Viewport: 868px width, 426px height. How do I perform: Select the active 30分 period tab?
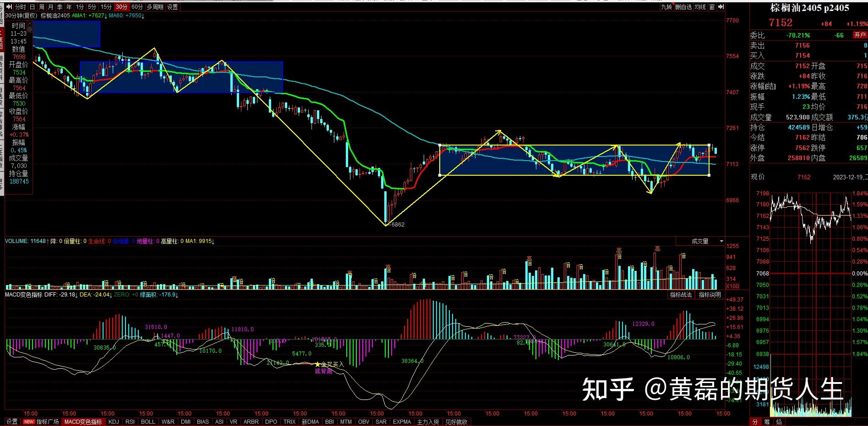coord(121,7)
